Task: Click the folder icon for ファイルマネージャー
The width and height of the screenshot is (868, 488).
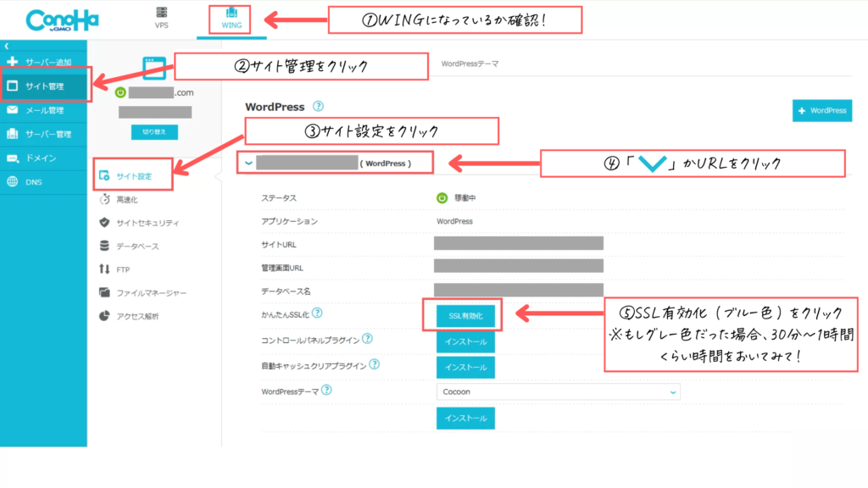Action: 104,292
